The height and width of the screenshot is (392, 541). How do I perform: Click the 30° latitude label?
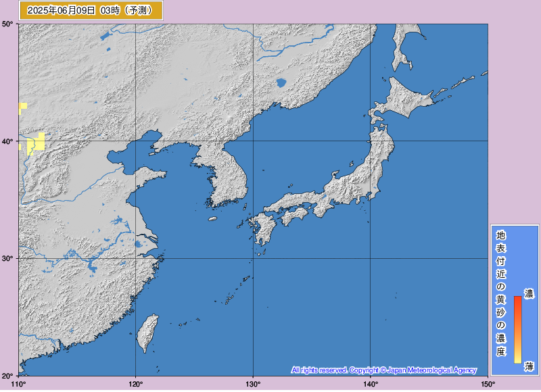point(8,258)
